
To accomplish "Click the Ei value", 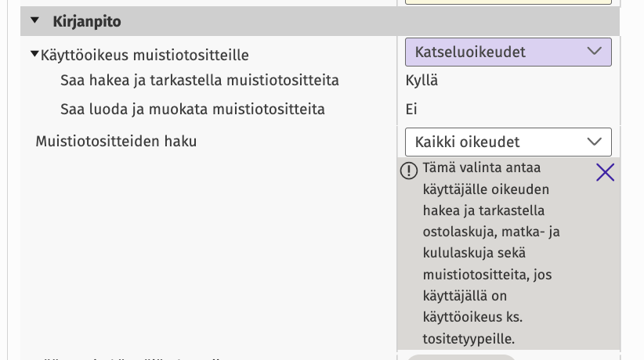I will click(411, 110).
